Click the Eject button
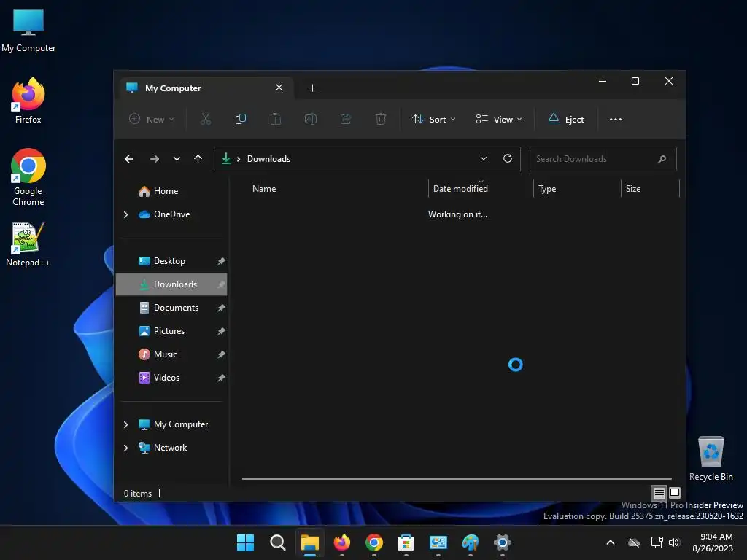Viewport: 747px width, 560px height. pyautogui.click(x=566, y=119)
